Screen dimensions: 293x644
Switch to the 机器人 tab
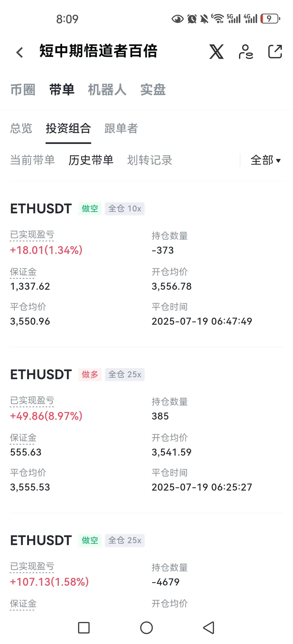click(x=107, y=90)
